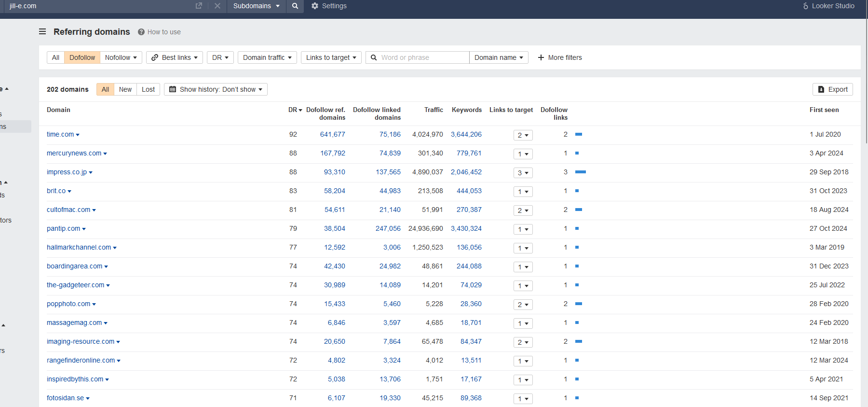Open the Subdomains mode dropdown

pyautogui.click(x=257, y=6)
